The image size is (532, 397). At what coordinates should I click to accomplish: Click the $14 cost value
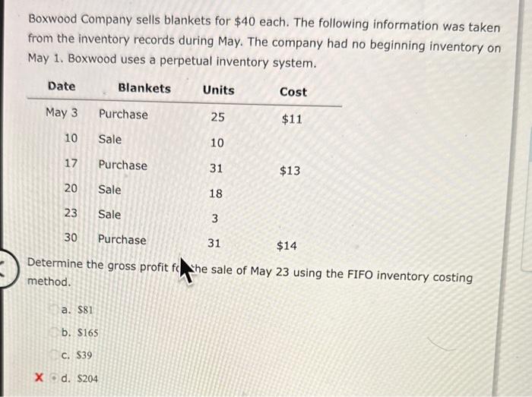[287, 245]
